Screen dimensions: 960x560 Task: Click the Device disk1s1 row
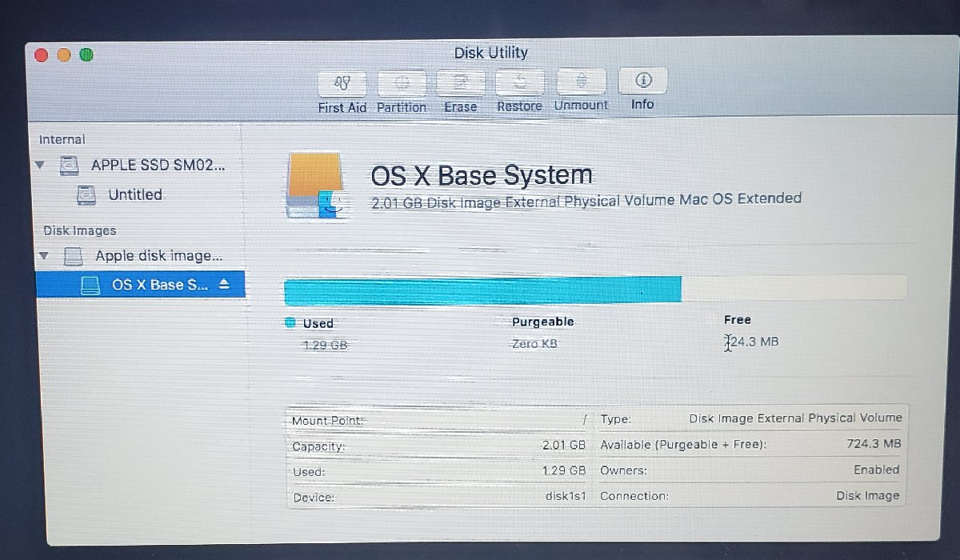coord(438,497)
